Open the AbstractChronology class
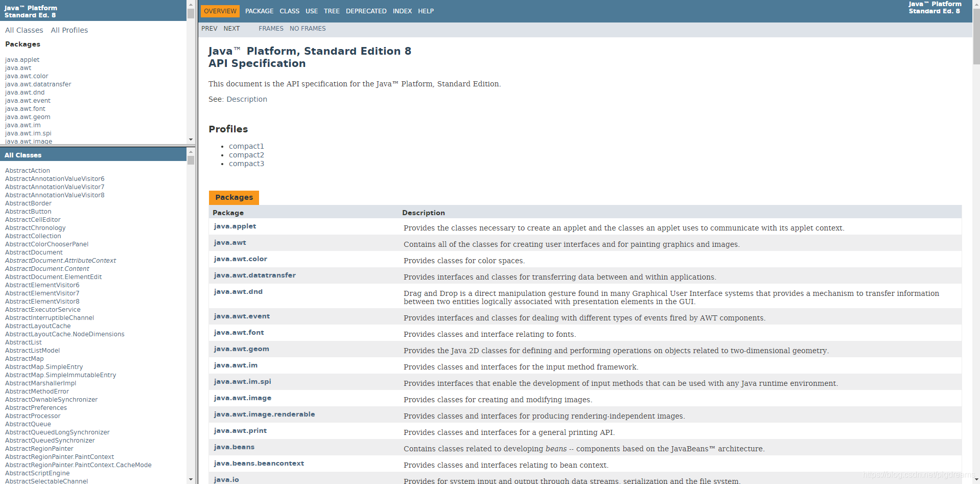This screenshot has width=980, height=484. (x=35, y=228)
